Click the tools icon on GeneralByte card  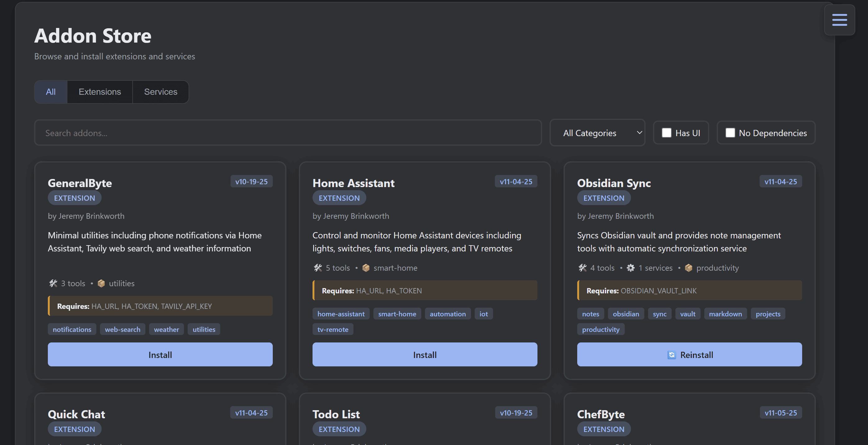tap(53, 283)
